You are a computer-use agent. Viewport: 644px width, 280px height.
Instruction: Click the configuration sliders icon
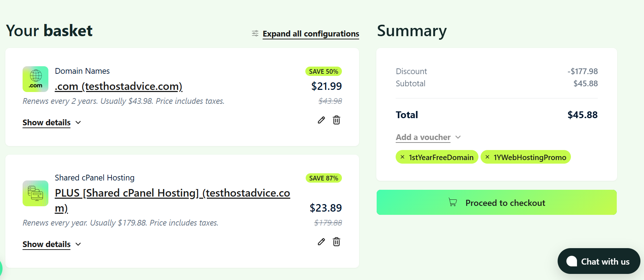point(255,33)
